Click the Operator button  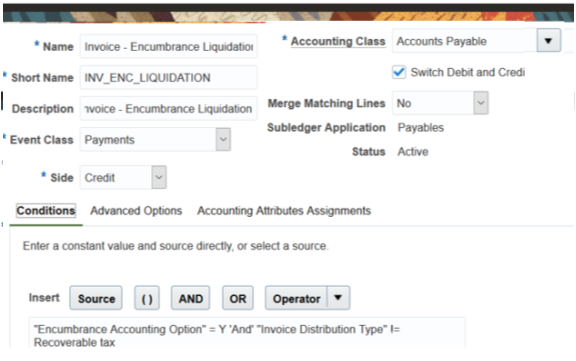coord(296,298)
